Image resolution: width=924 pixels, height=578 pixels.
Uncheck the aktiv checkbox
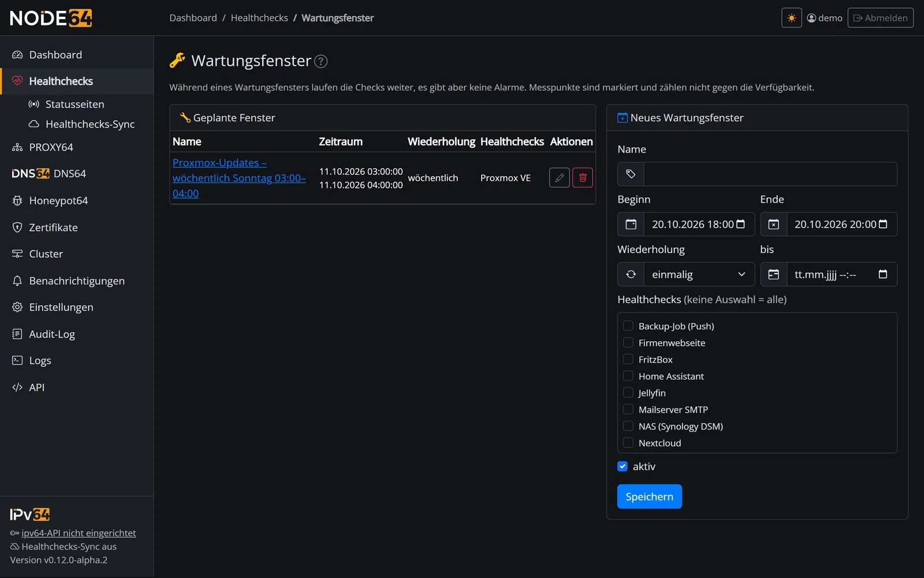(x=623, y=466)
